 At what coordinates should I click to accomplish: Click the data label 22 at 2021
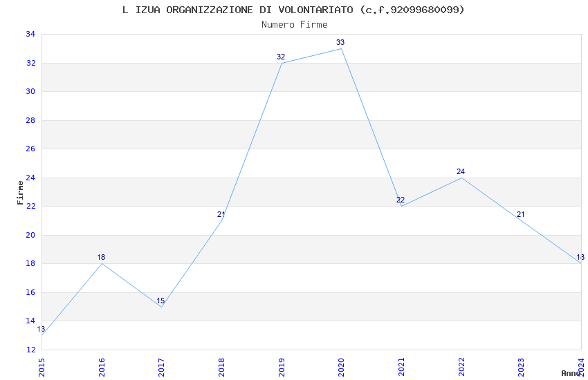tap(401, 200)
